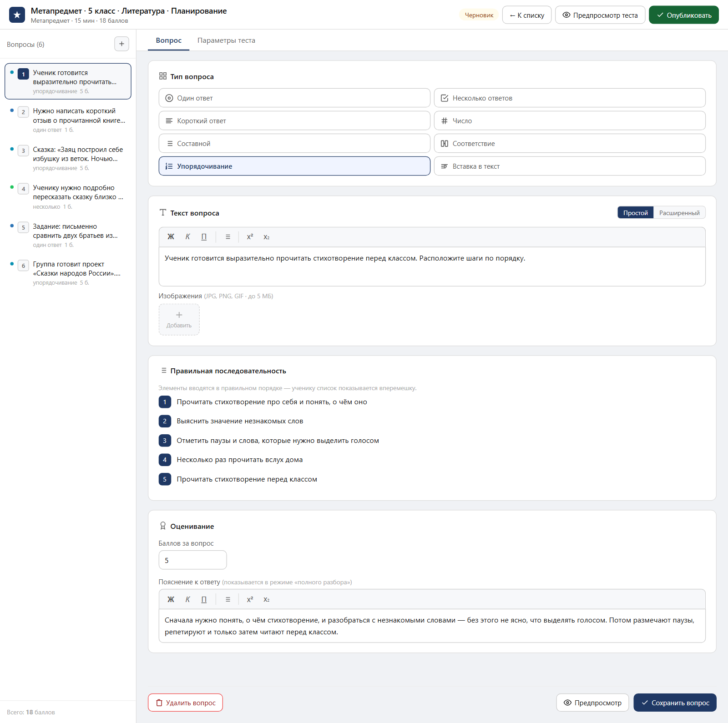Select question type Соответствие

pos(570,143)
